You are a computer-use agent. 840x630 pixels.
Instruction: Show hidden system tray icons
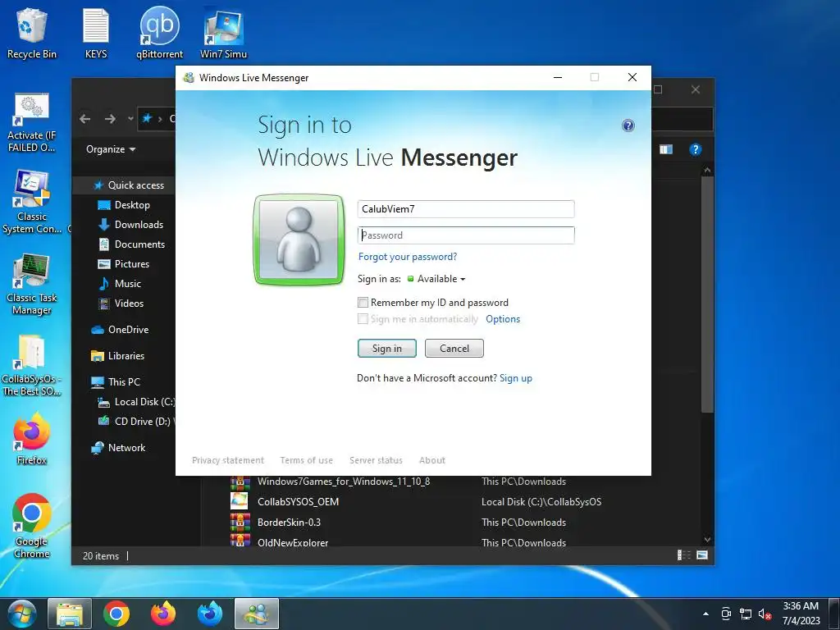[705, 614]
